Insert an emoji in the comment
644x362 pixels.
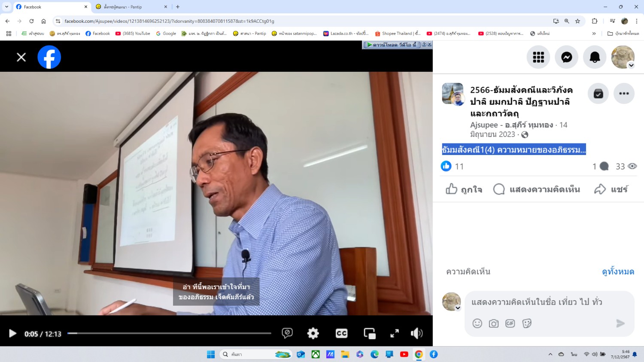[x=477, y=323]
